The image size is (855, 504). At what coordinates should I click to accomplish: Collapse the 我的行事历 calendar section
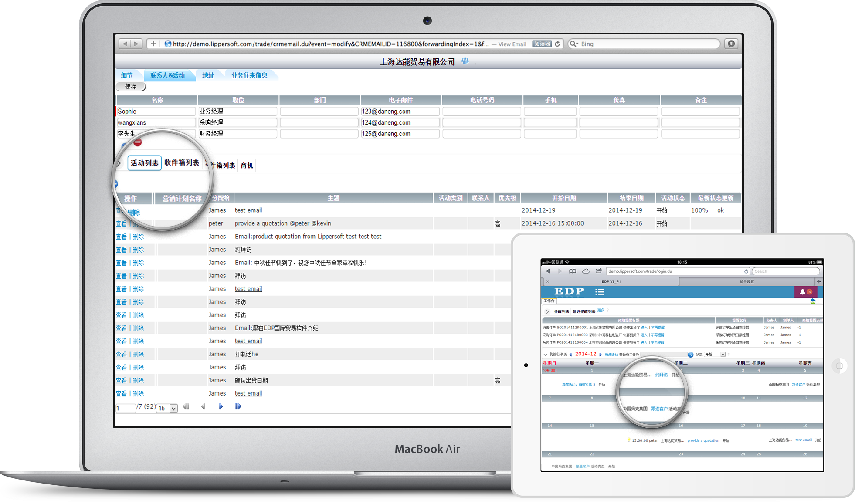(545, 355)
